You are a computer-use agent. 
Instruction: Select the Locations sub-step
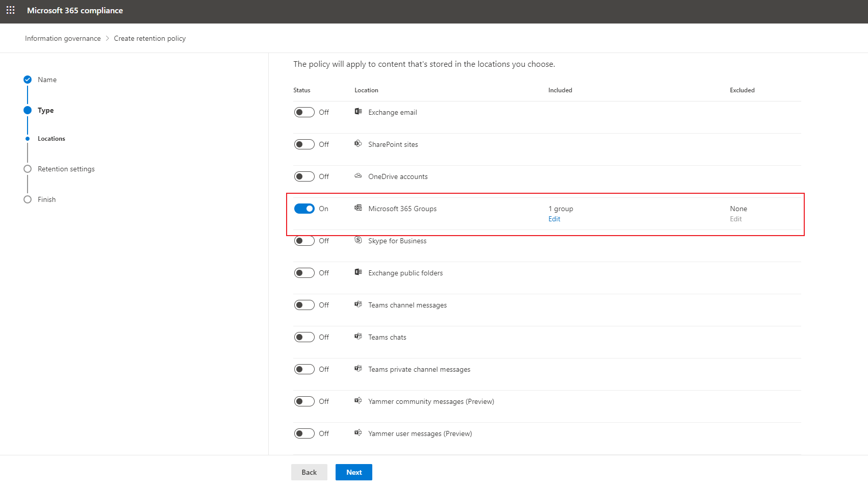coord(52,139)
